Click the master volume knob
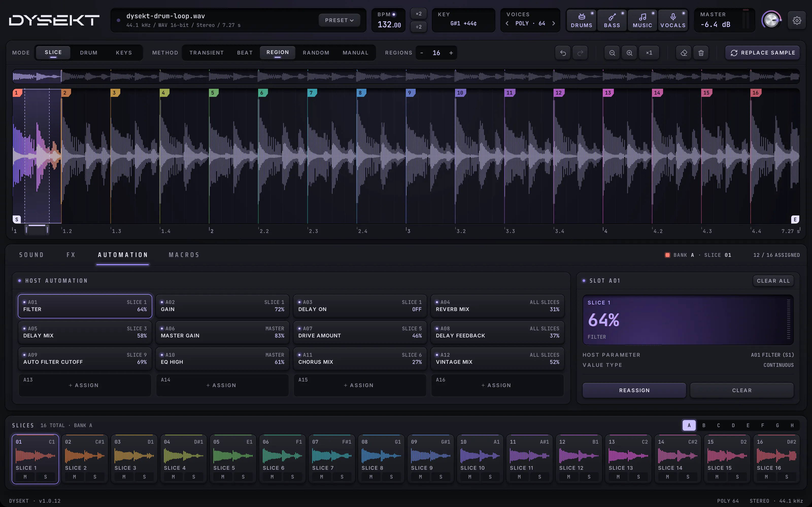812x507 pixels. coord(771,21)
